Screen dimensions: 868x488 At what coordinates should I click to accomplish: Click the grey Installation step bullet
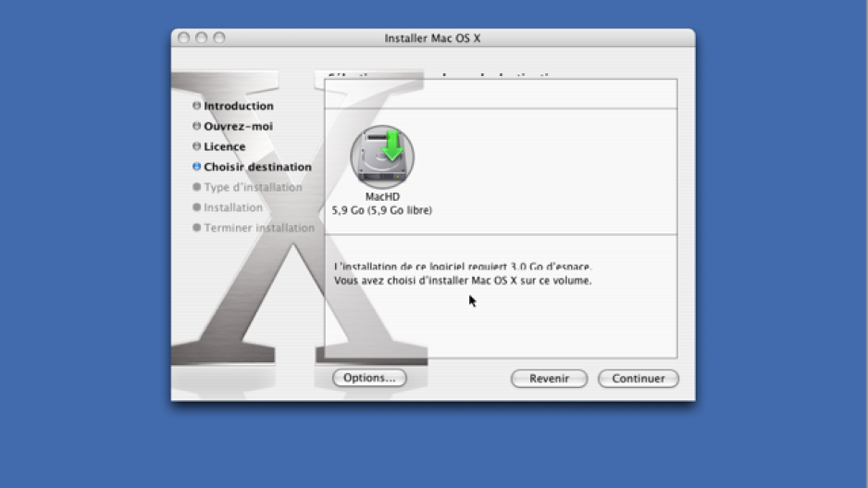tap(196, 207)
